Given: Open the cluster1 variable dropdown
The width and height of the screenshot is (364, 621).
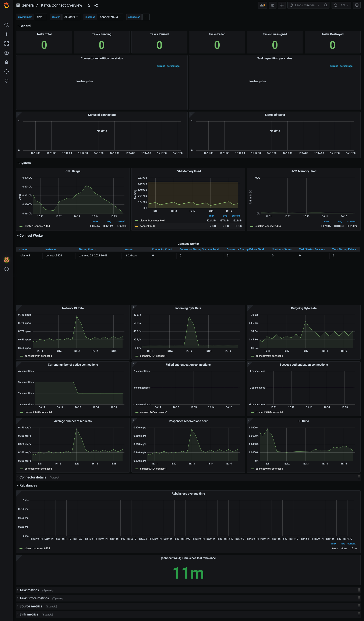Looking at the screenshot, I should pyautogui.click(x=71, y=17).
